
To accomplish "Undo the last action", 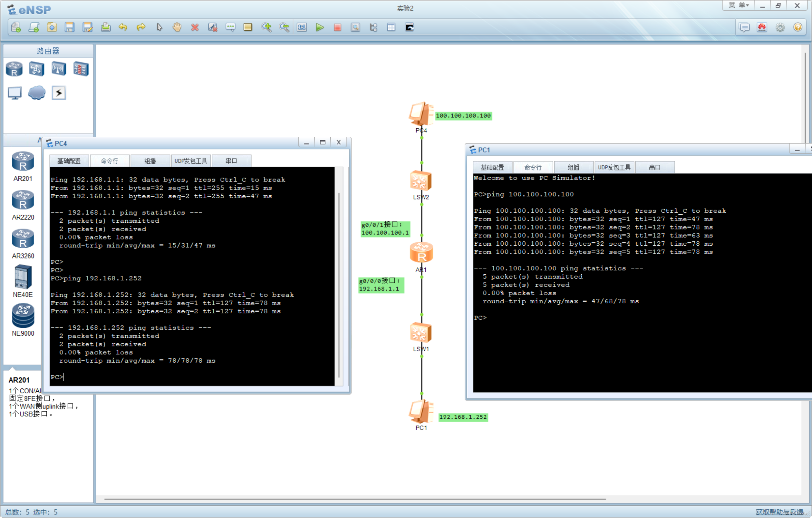I will (x=123, y=27).
